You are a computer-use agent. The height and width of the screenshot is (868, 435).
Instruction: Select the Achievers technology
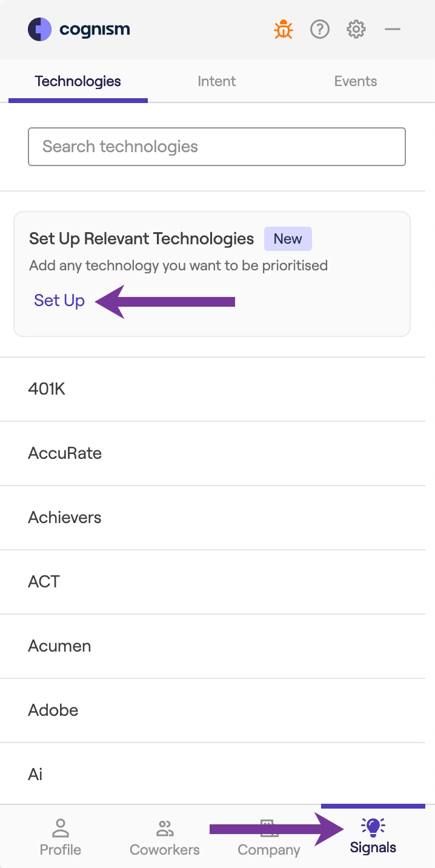(64, 518)
